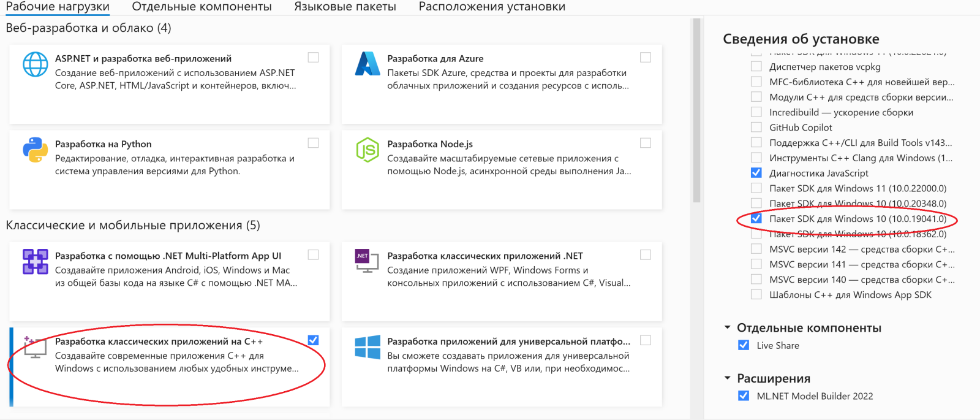This screenshot has height=420, width=980.
Task: Click 'Разработка классических приложений на C++' title
Action: coord(159,342)
